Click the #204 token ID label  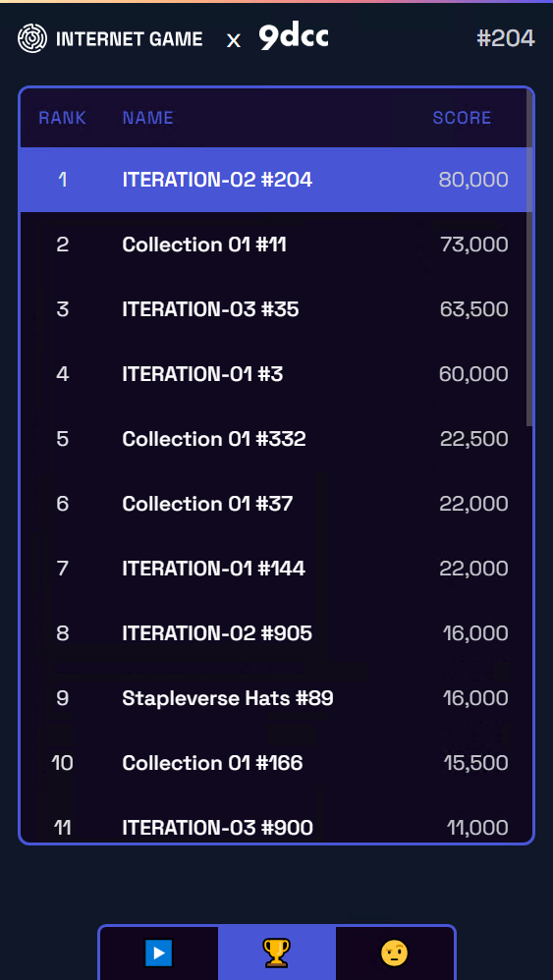506,38
